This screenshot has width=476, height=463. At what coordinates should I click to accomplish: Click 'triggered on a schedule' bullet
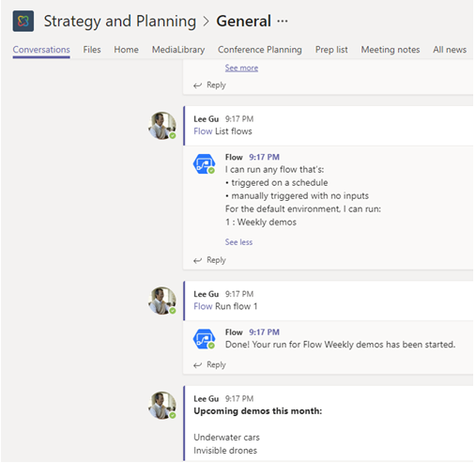coord(277,182)
